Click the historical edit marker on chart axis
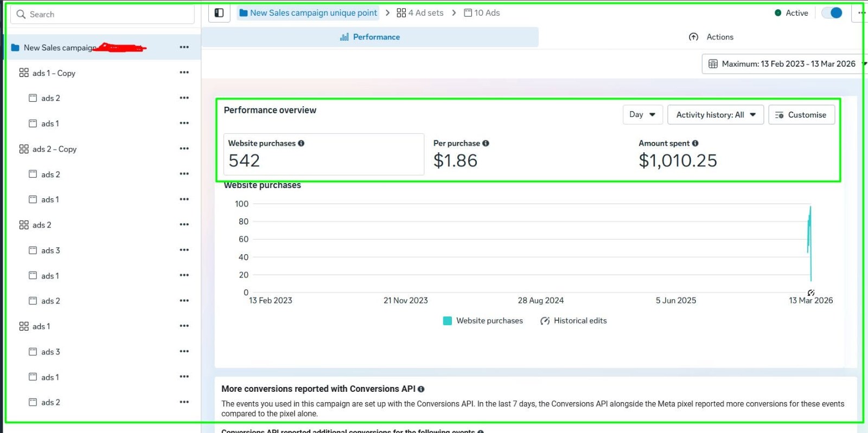Image resolution: width=868 pixels, height=433 pixels. point(811,293)
